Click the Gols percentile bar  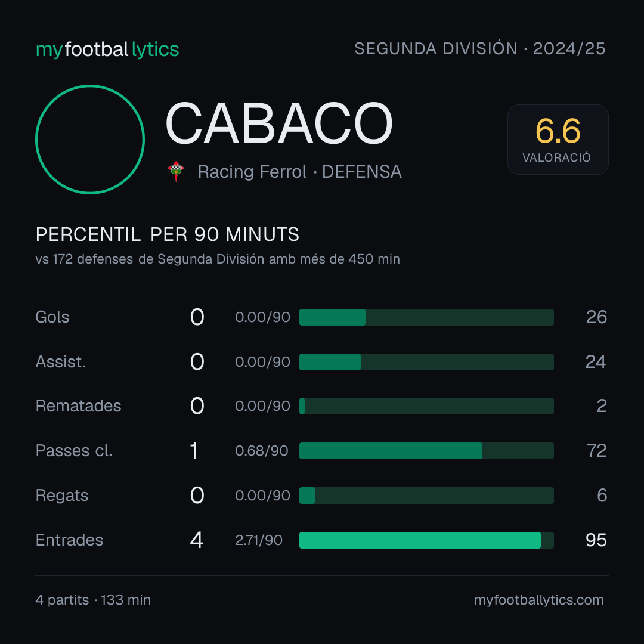pyautogui.click(x=426, y=317)
